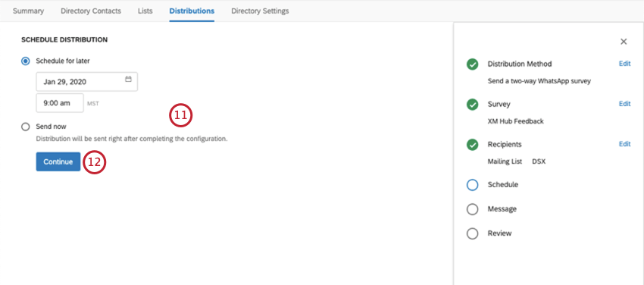Go to the Directory Settings tab
644x285 pixels.
(260, 11)
